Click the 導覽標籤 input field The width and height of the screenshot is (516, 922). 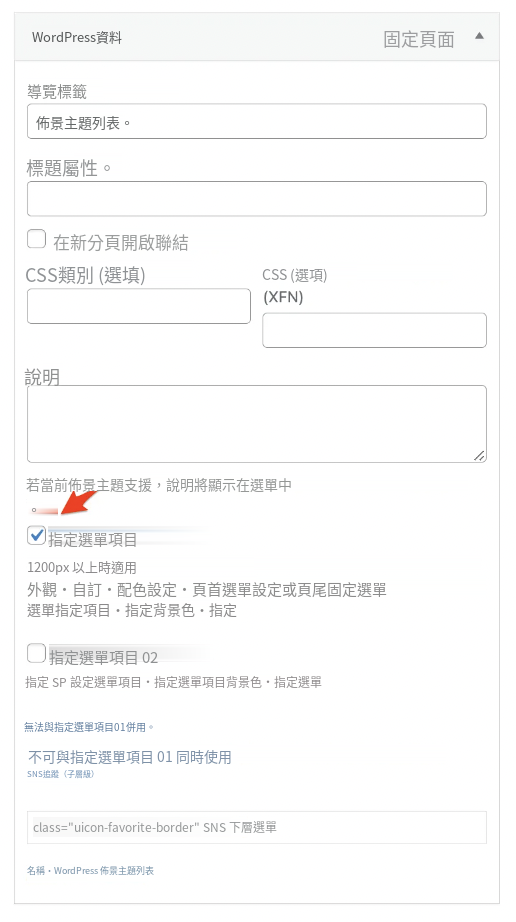coord(257,122)
